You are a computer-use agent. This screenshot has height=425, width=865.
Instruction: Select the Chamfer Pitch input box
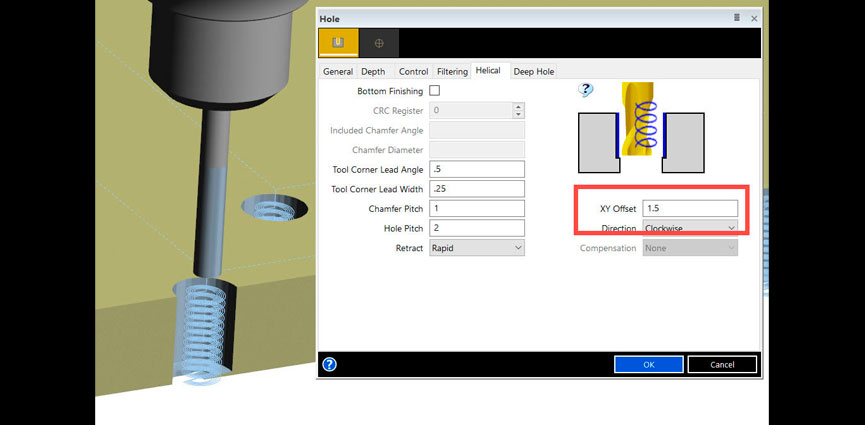point(476,208)
